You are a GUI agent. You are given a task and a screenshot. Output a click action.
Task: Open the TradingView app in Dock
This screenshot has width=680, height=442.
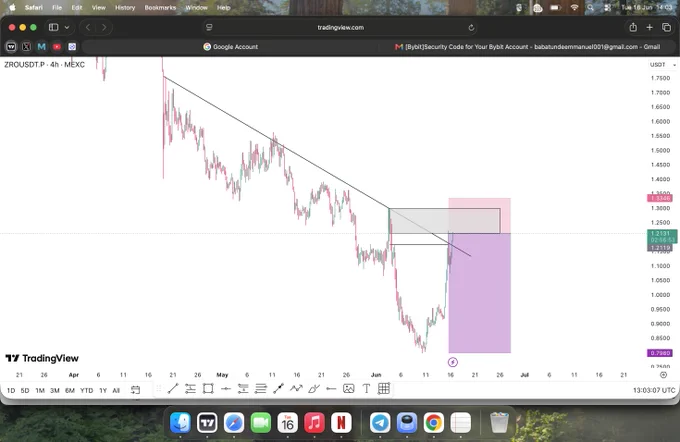[x=207, y=422]
